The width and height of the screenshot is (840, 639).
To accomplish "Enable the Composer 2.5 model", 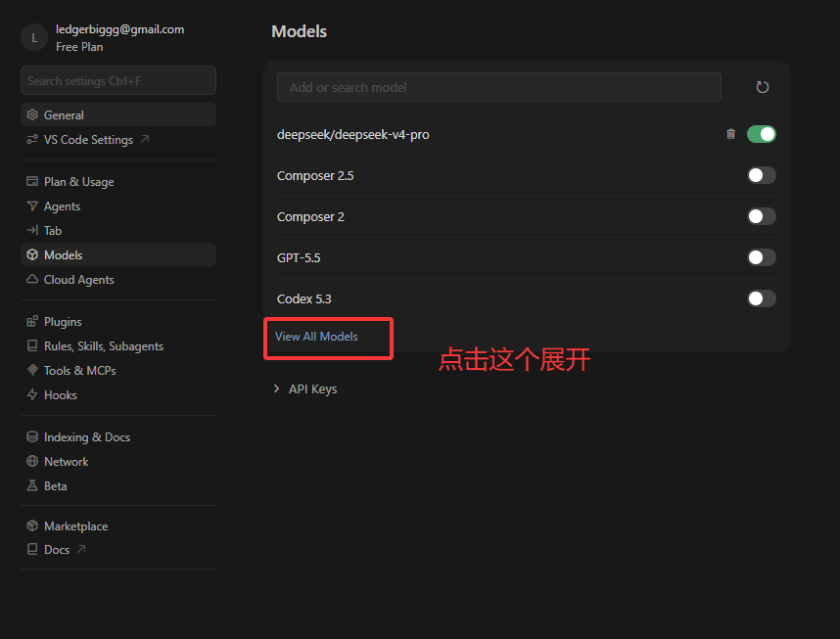I will coord(762,175).
